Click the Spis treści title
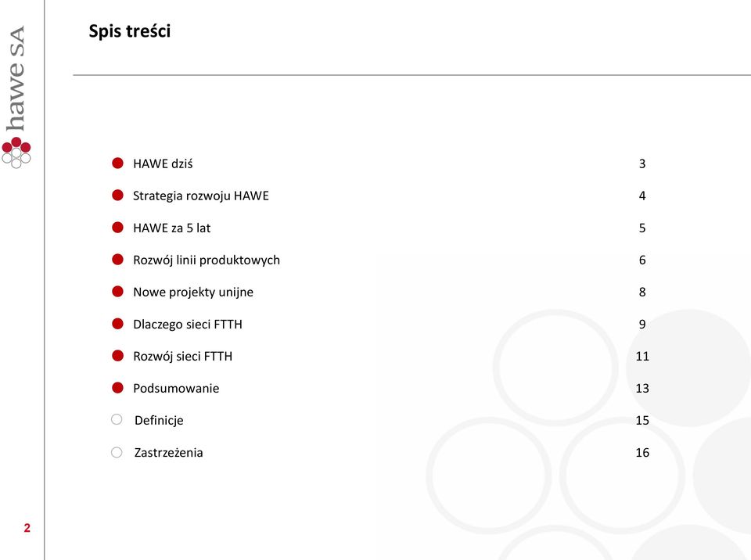The width and height of the screenshot is (751, 560). point(130,31)
